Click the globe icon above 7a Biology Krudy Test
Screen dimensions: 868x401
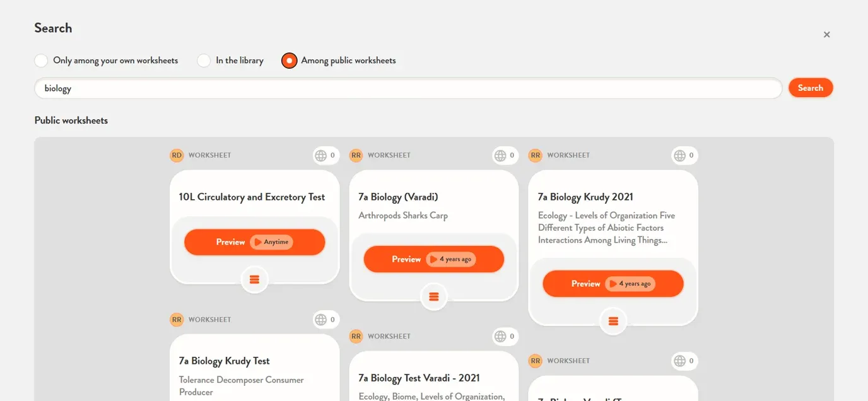click(321, 320)
